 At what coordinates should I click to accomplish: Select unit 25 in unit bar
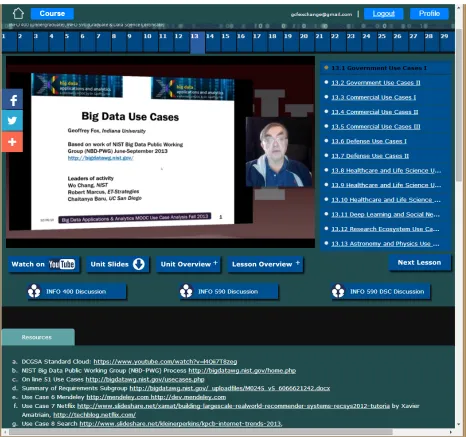point(385,41)
